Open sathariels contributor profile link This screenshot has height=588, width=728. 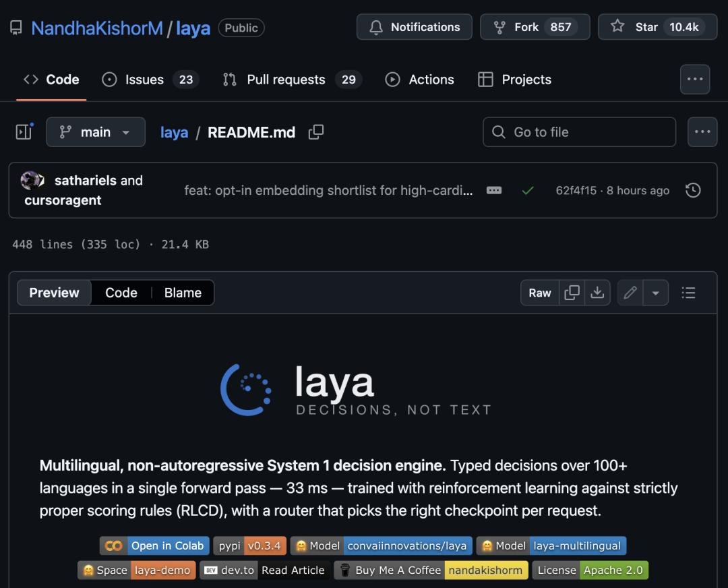point(86,180)
